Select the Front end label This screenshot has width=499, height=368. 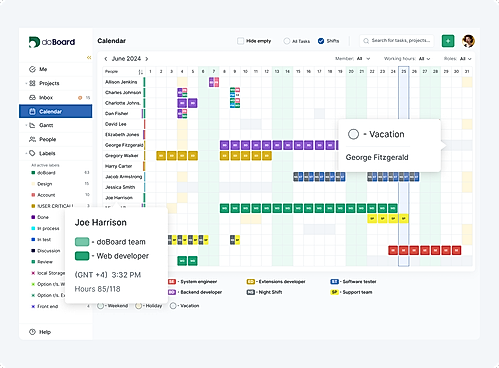coord(47,306)
